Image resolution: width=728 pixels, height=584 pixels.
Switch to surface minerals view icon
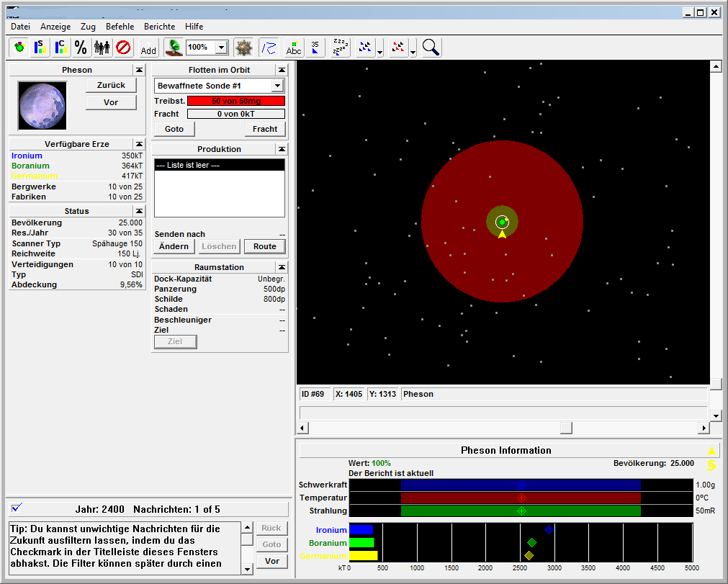coord(40,48)
